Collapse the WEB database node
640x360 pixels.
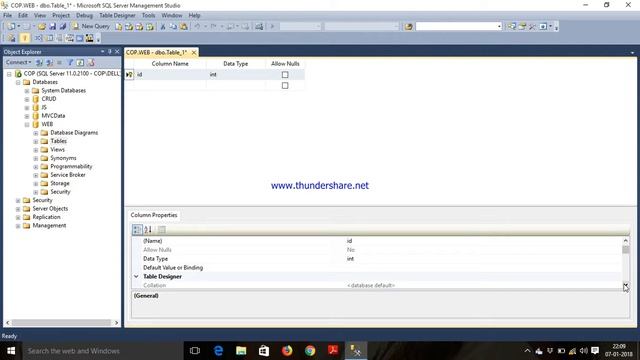pyautogui.click(x=27, y=124)
